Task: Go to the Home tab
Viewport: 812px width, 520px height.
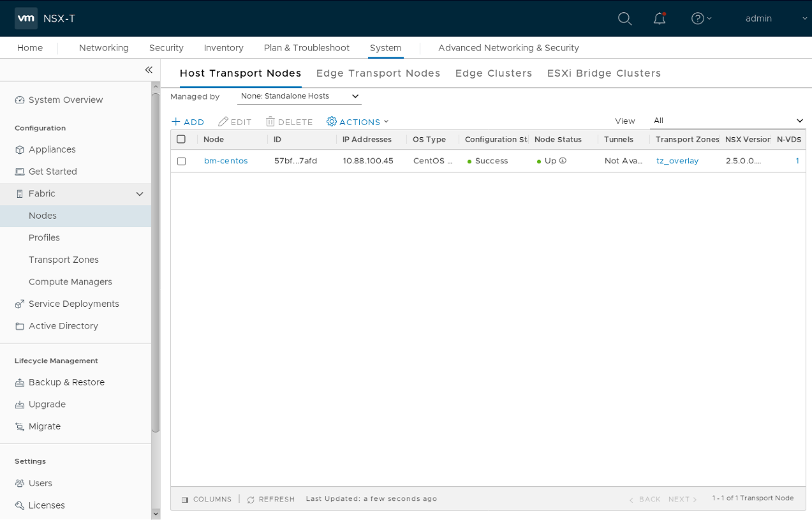Action: [30, 48]
